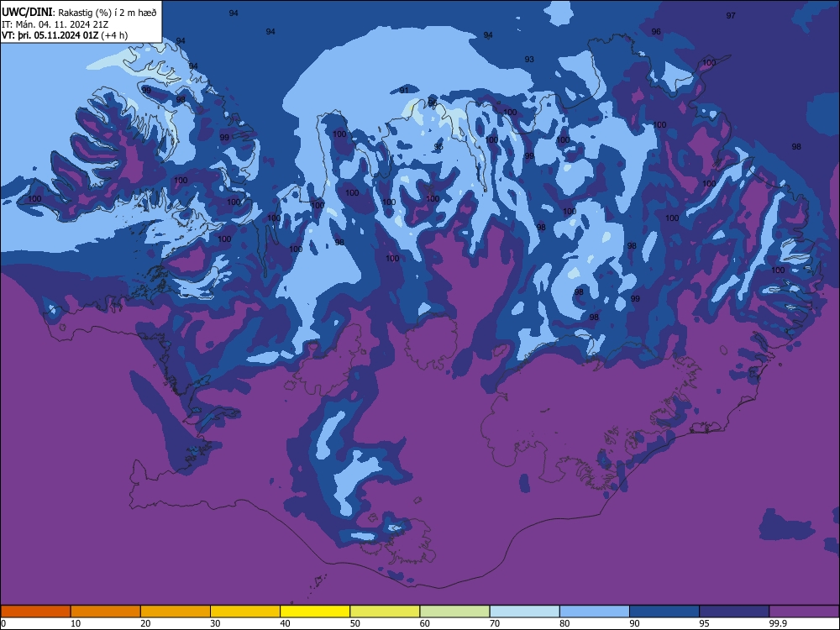Click the 10–20 orange legend swatch
840x630 pixels.
pyautogui.click(x=106, y=612)
